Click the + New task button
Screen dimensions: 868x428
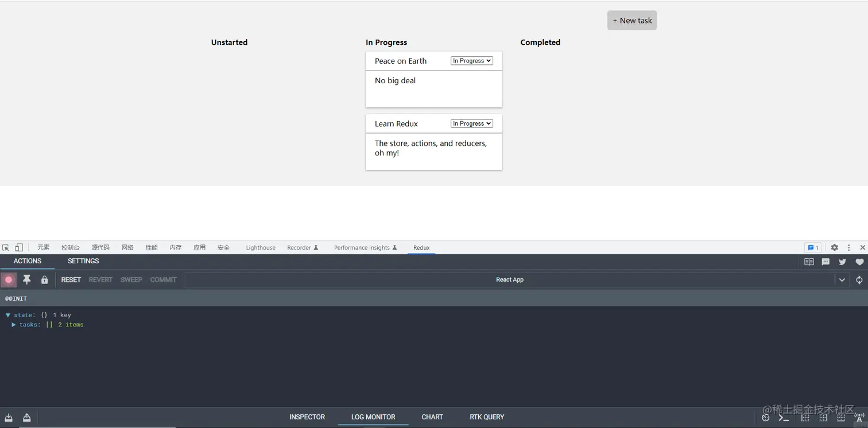pos(632,20)
